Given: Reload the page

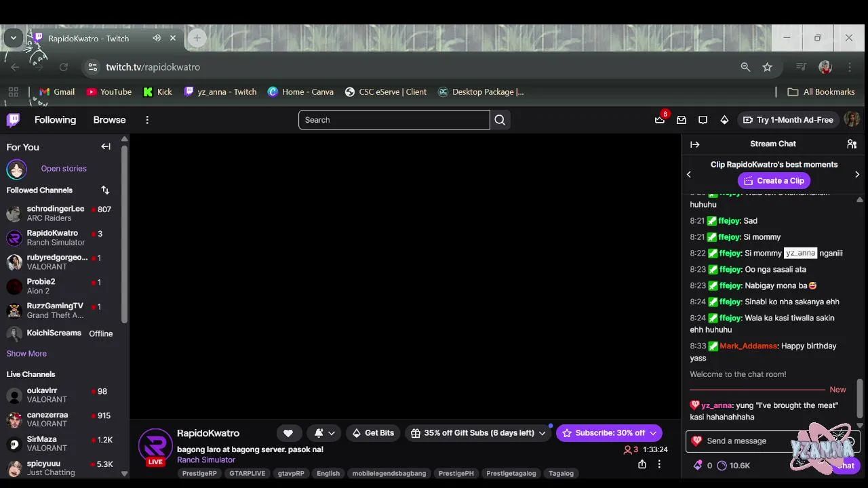Looking at the screenshot, I should 64,67.
